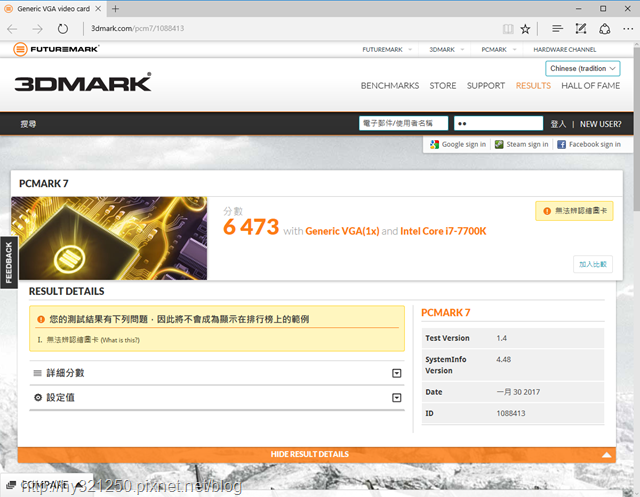This screenshot has width=640, height=497.
Task: Sign in with Steam icon
Action: click(499, 144)
